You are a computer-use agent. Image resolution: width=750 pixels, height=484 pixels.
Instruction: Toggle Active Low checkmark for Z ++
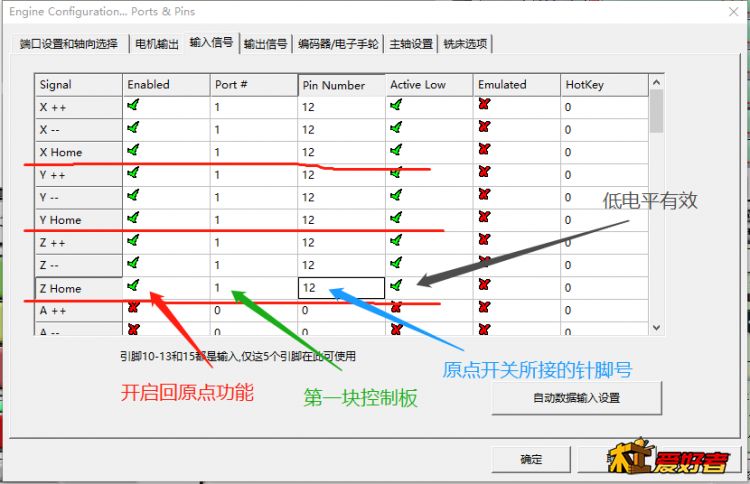pos(396,240)
